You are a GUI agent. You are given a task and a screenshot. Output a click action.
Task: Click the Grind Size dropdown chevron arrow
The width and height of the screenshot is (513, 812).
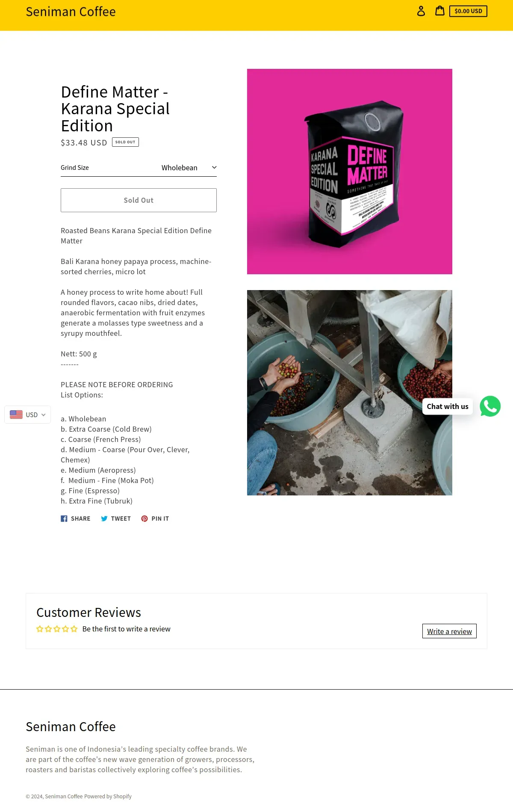(x=214, y=167)
